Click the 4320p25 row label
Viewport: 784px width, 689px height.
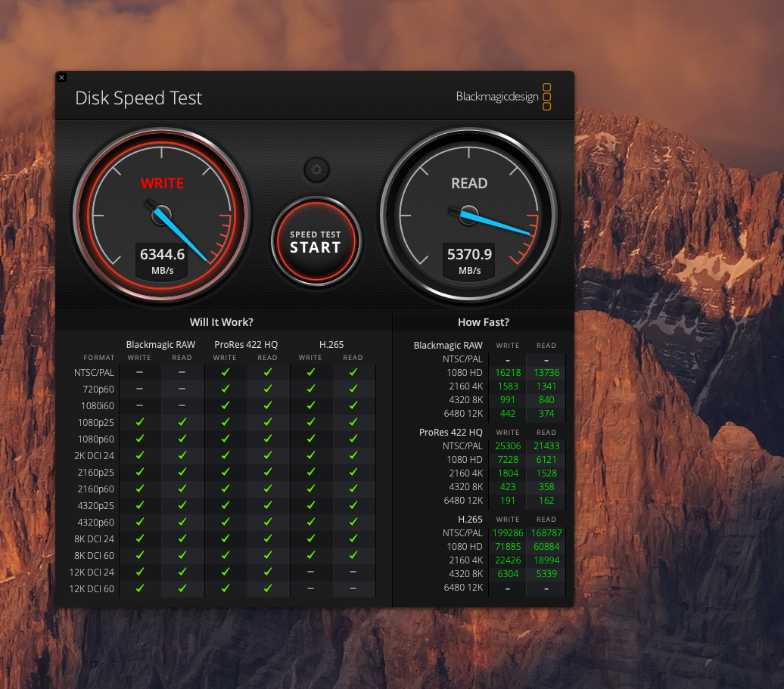[96, 506]
